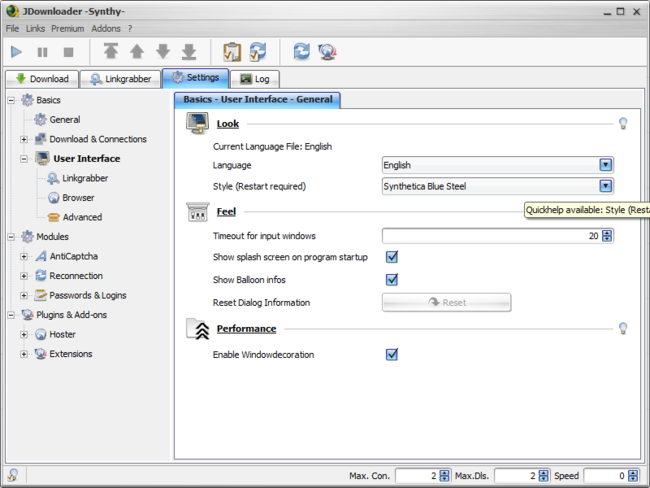Image resolution: width=650 pixels, height=488 pixels.
Task: Switch to the Log tab
Action: click(x=255, y=79)
